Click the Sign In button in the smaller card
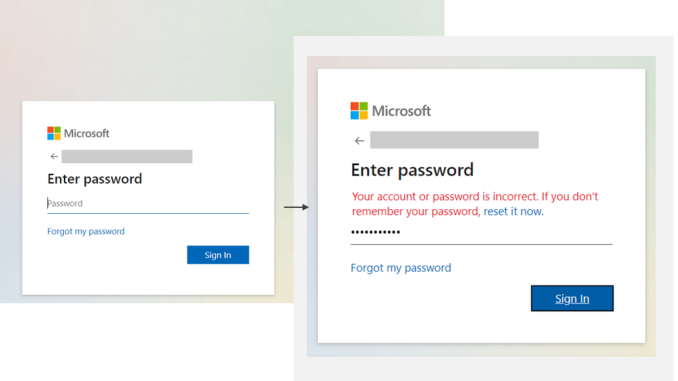Viewport: 678px width, 381px height. [218, 255]
